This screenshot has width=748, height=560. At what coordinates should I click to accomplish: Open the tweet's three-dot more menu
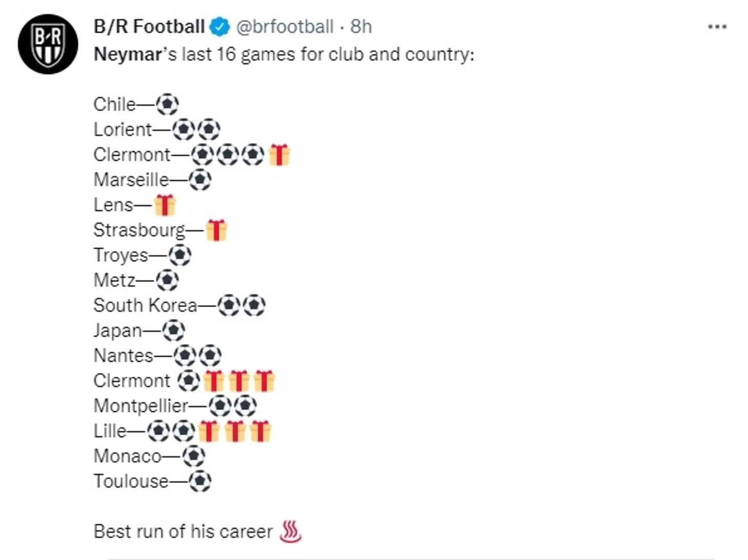tap(717, 27)
